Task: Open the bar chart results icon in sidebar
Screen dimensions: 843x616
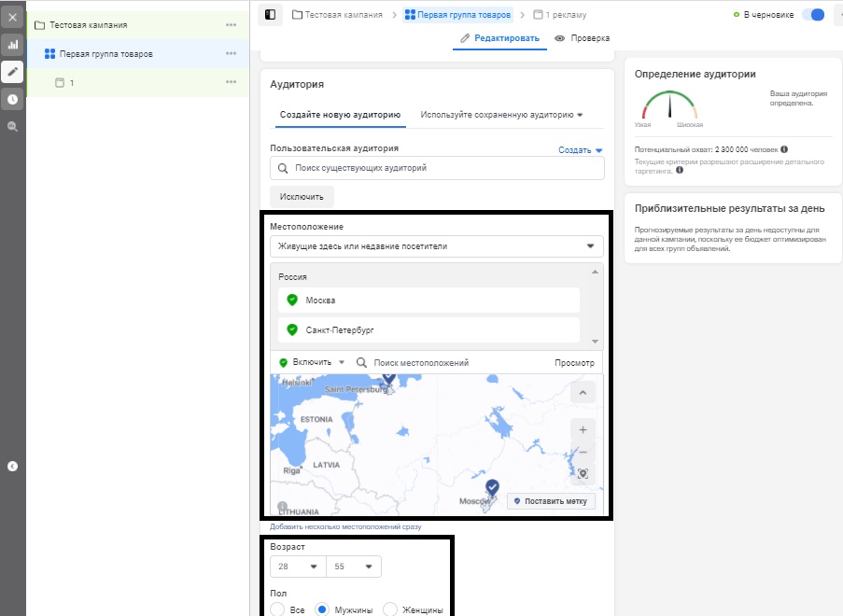Action: 13,45
